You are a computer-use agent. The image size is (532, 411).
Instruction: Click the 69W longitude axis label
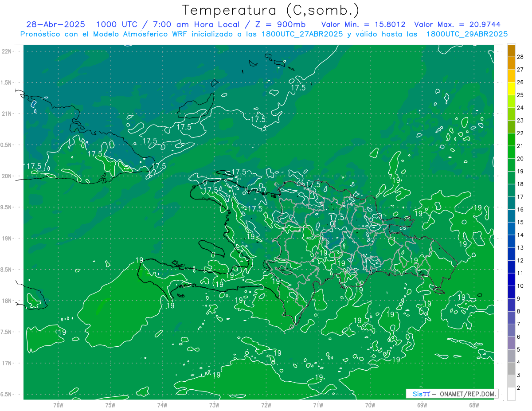tap(422, 405)
